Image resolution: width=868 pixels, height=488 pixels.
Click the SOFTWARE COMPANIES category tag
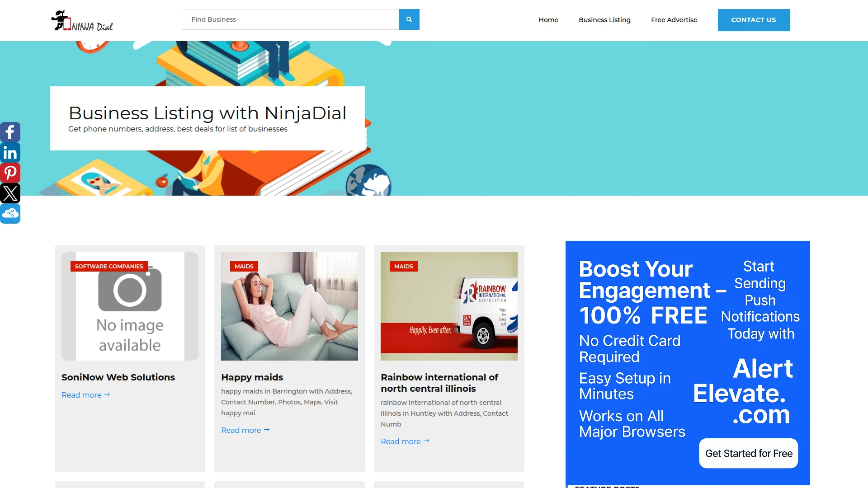109,266
